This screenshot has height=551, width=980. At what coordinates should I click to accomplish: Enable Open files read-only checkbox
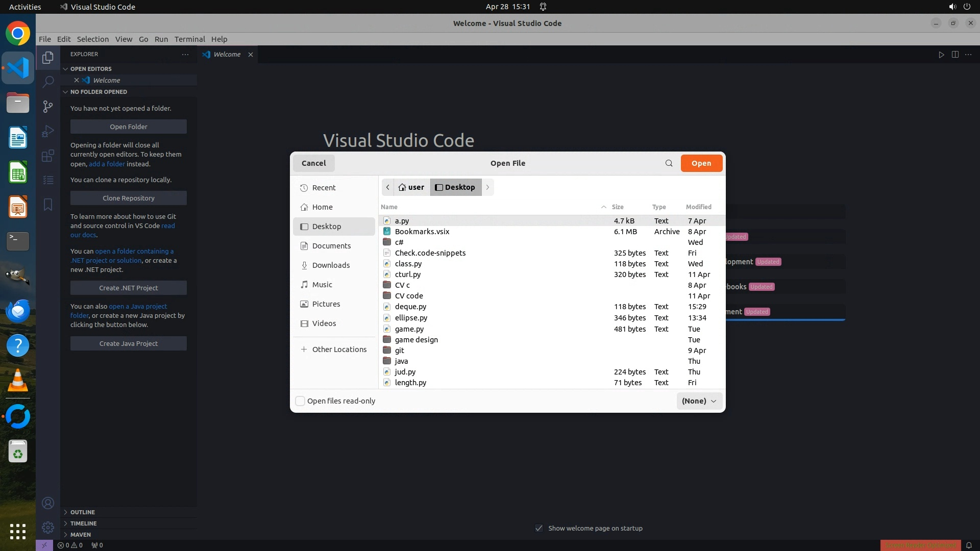click(x=300, y=401)
